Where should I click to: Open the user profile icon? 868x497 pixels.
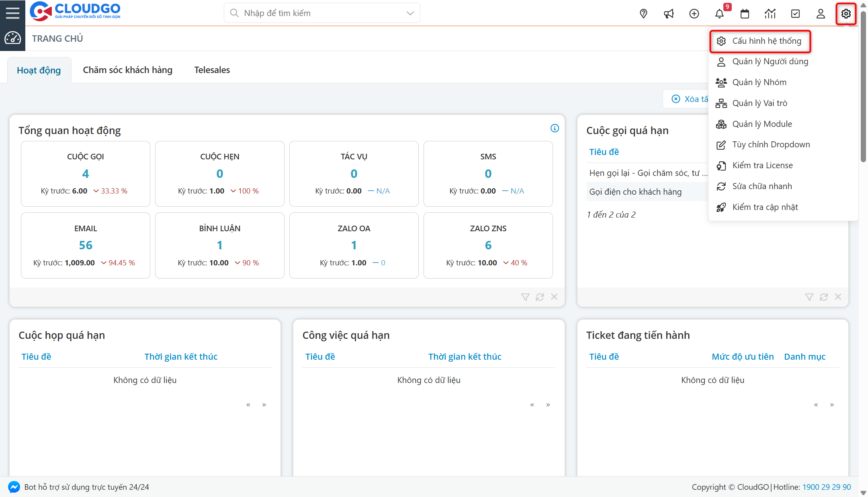click(821, 14)
